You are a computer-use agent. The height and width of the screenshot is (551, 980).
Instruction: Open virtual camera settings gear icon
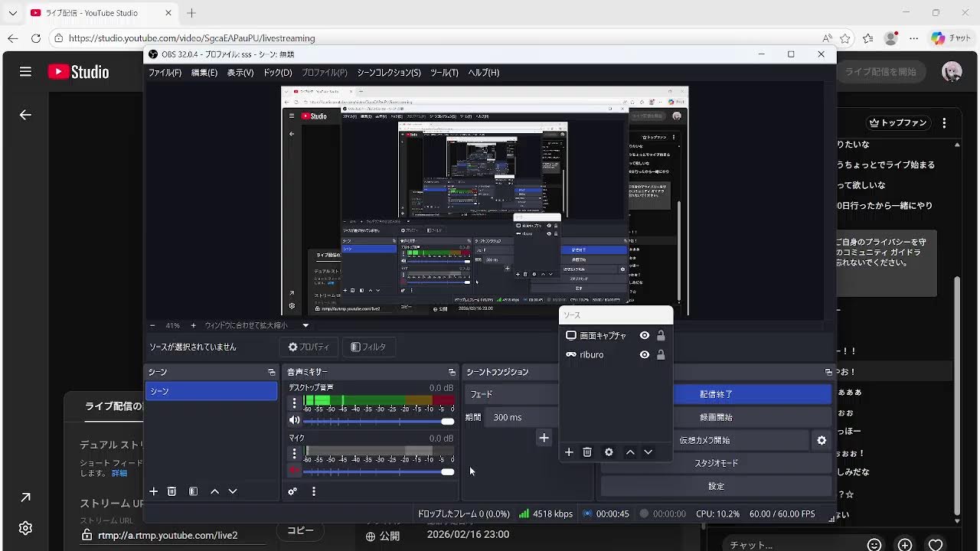[x=822, y=440]
